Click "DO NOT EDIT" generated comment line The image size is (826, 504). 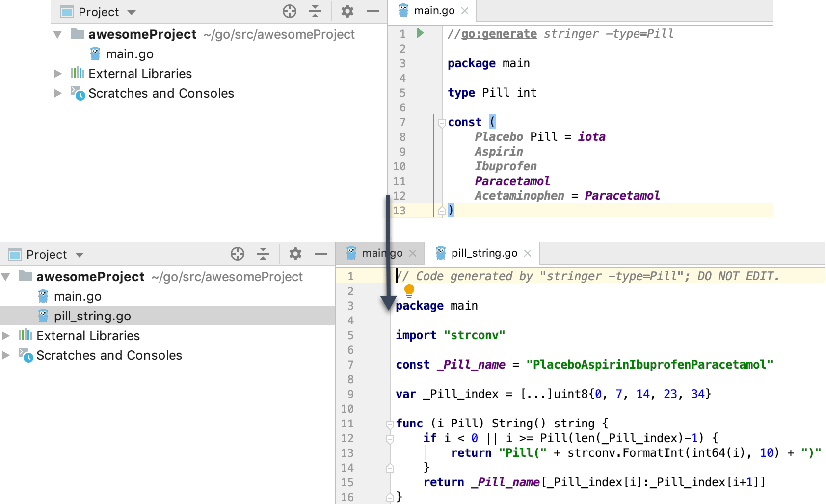pos(588,276)
